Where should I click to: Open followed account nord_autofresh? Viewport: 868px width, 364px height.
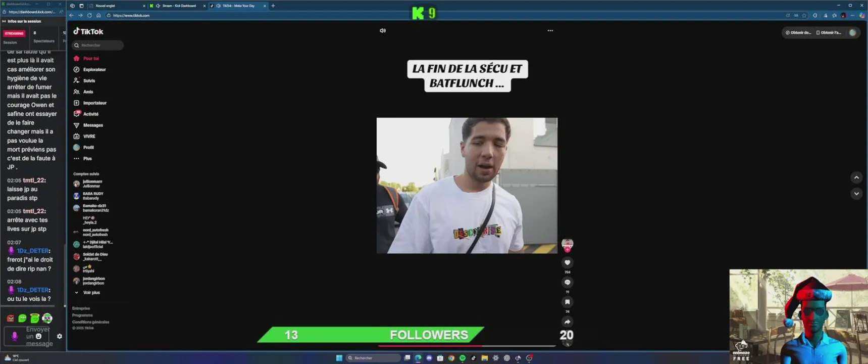pyautogui.click(x=91, y=232)
